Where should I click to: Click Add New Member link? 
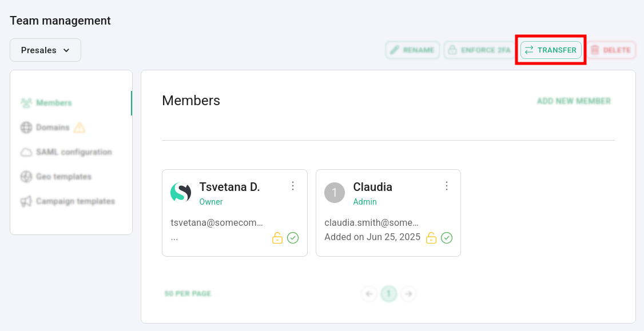tap(574, 101)
